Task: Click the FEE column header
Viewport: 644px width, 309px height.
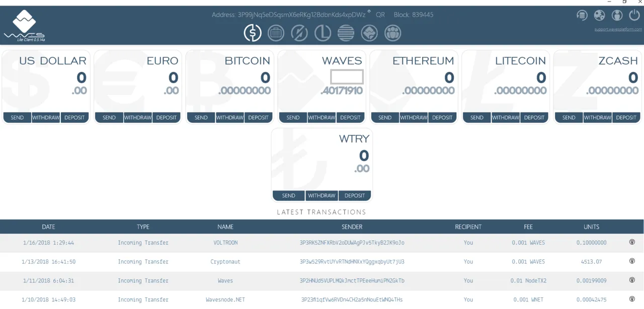Action: [x=528, y=227]
